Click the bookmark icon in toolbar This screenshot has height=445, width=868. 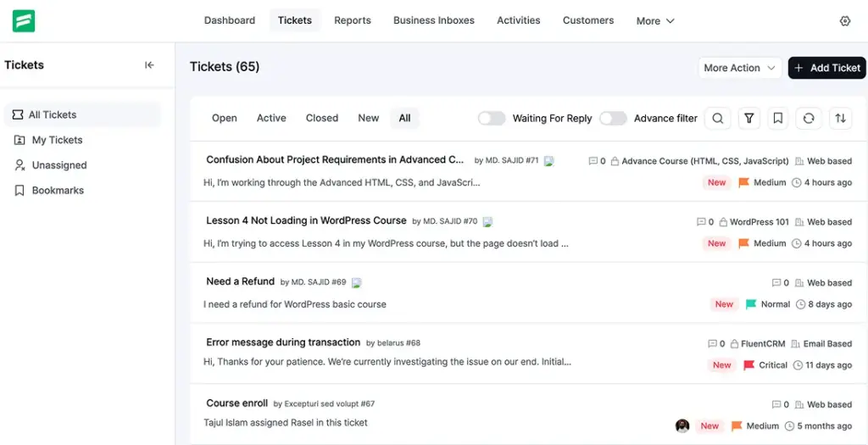click(x=778, y=119)
